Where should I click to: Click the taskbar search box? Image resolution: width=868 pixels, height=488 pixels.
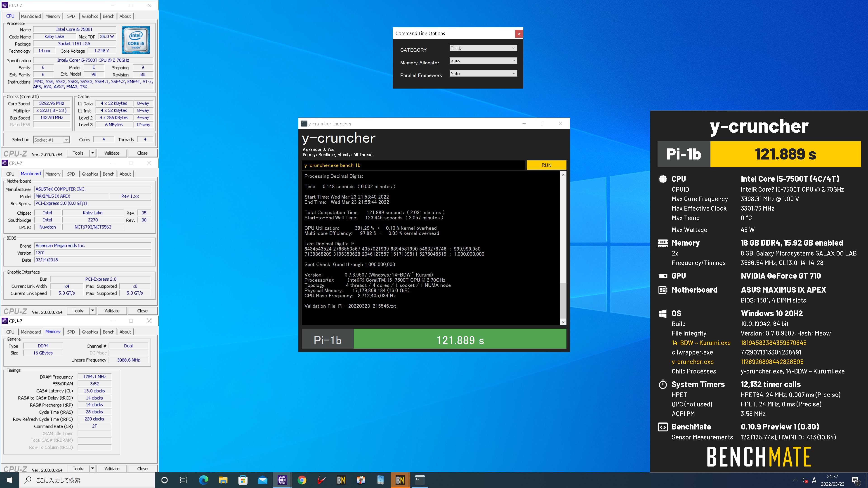pyautogui.click(x=87, y=480)
